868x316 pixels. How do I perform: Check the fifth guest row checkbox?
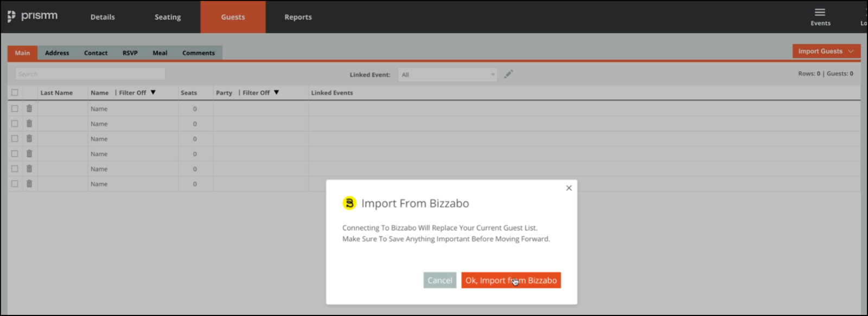[15, 169]
